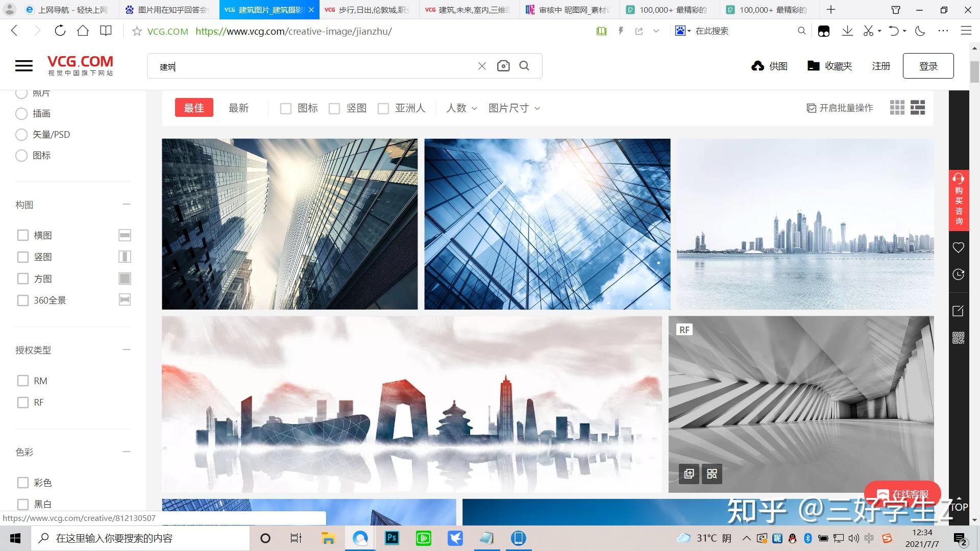Viewport: 980px width, 551px height.
Task: Enable the 360全景 checkbox
Action: coord(23,300)
